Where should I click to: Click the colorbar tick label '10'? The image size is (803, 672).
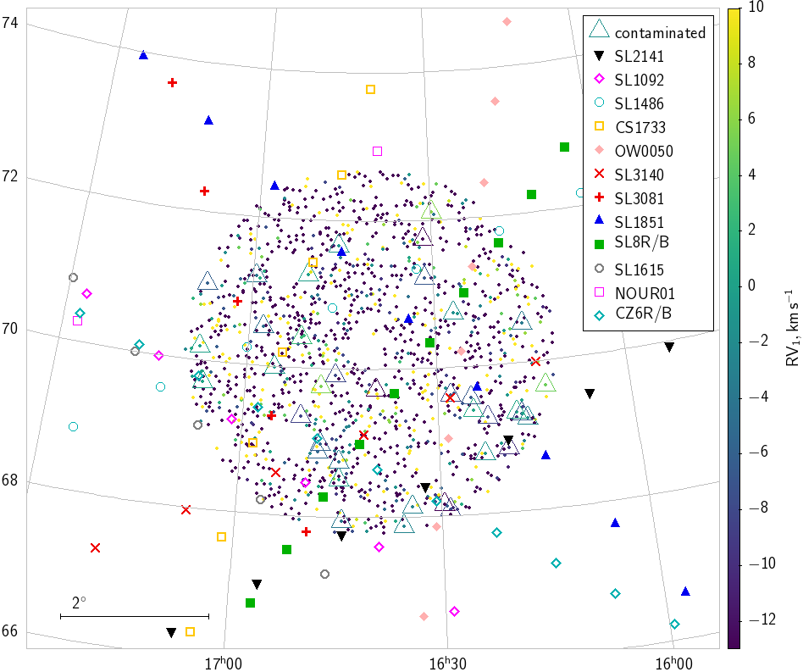[756, 7]
